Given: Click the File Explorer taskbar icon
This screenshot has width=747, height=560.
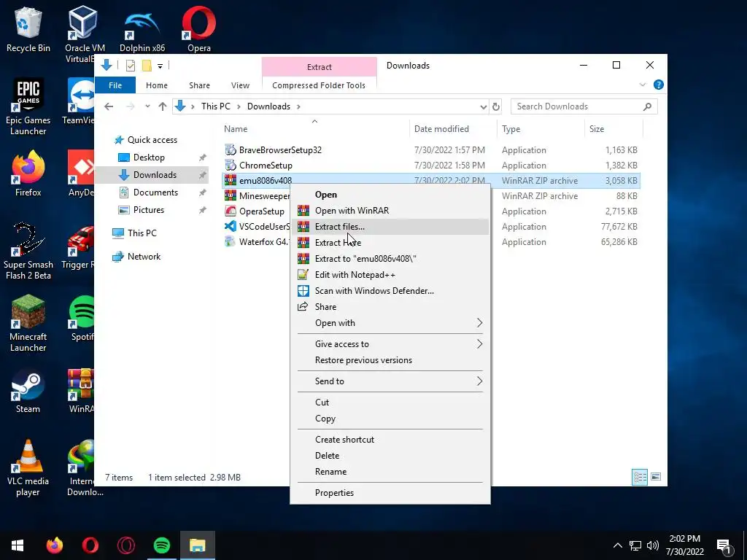Looking at the screenshot, I should [x=197, y=545].
